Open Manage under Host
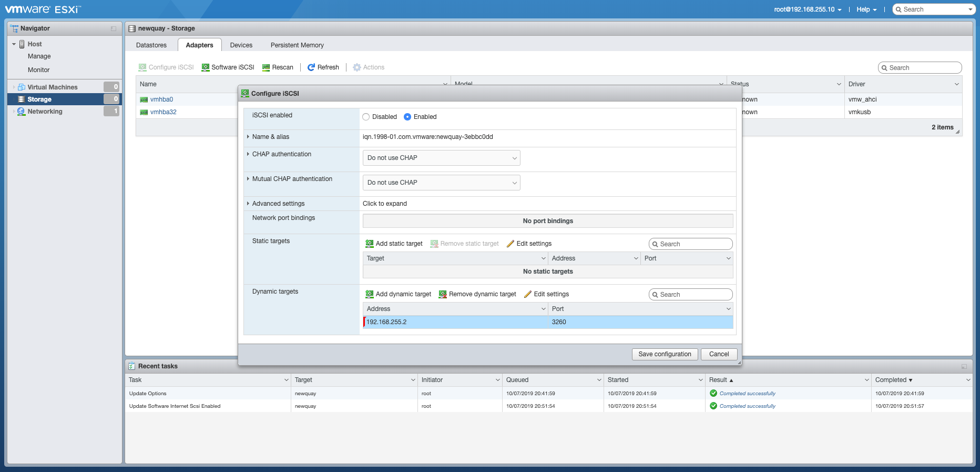The height and width of the screenshot is (472, 980). point(39,56)
